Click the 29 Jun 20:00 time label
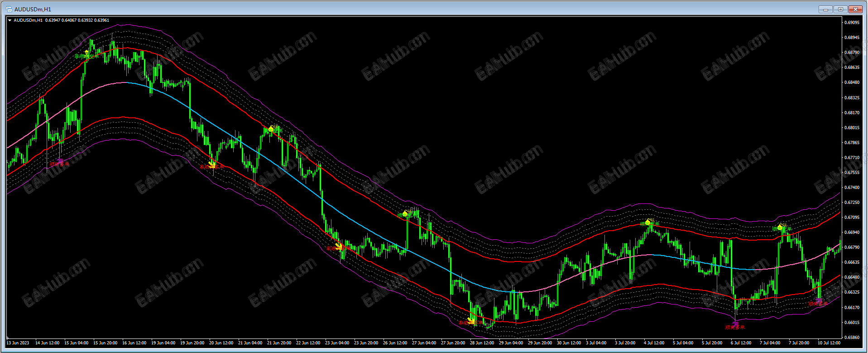Viewport: 868px width, 353px height. [540, 343]
